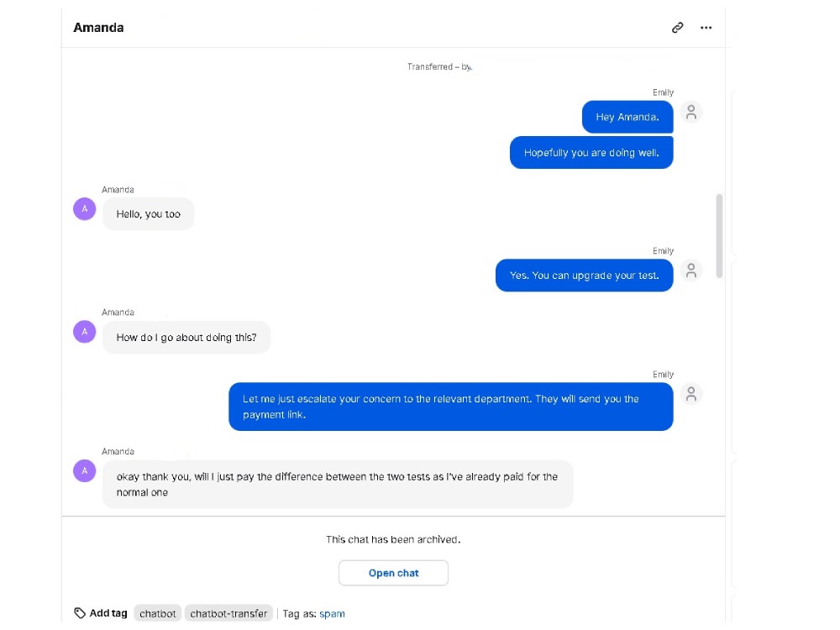Click Amanda's avatar beside 'How do I go about doing this?'
The height and width of the screenshot is (630, 840).
[x=85, y=332]
